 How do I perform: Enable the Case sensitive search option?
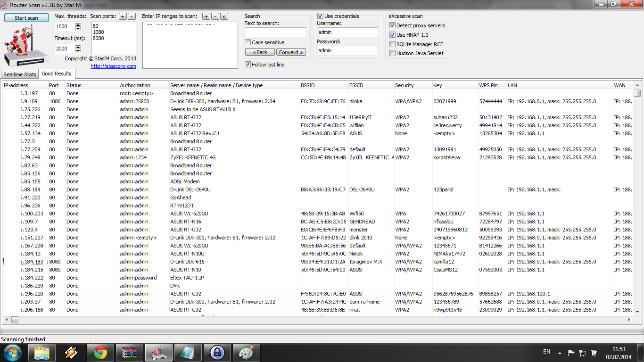coord(248,42)
